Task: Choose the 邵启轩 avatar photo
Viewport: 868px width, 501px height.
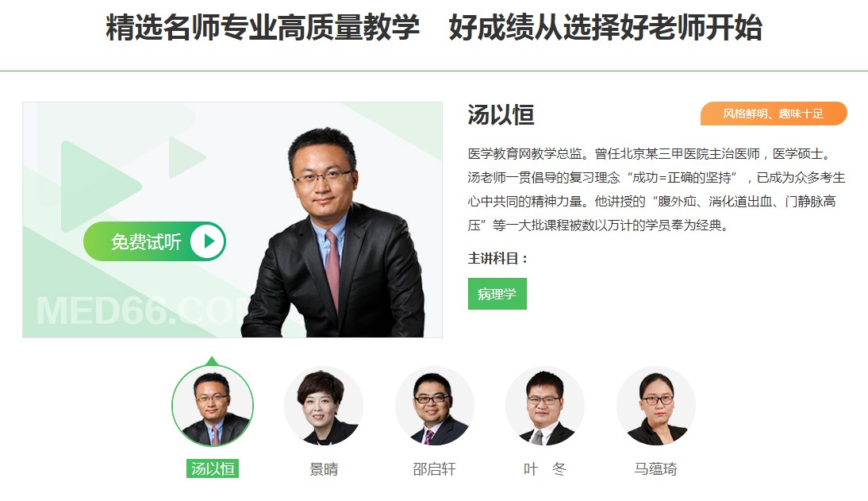Action: click(x=434, y=406)
